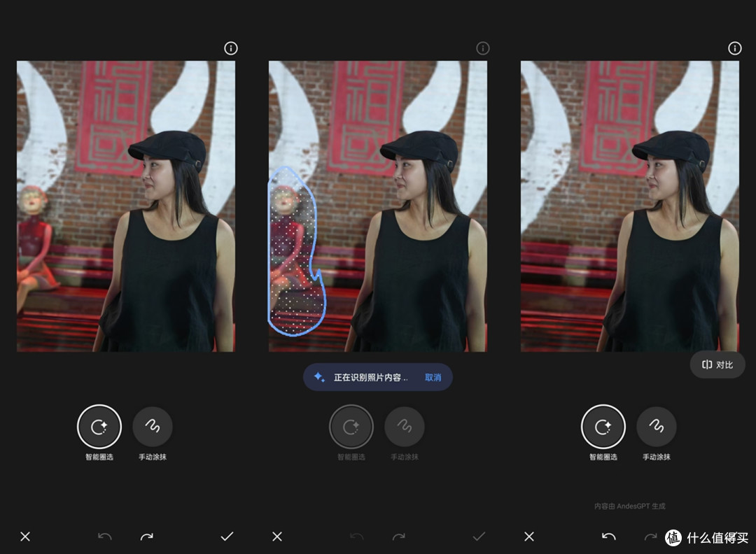Select 智能圈选 smart lasso in middle panel
This screenshot has width=756, height=554.
pos(351,427)
